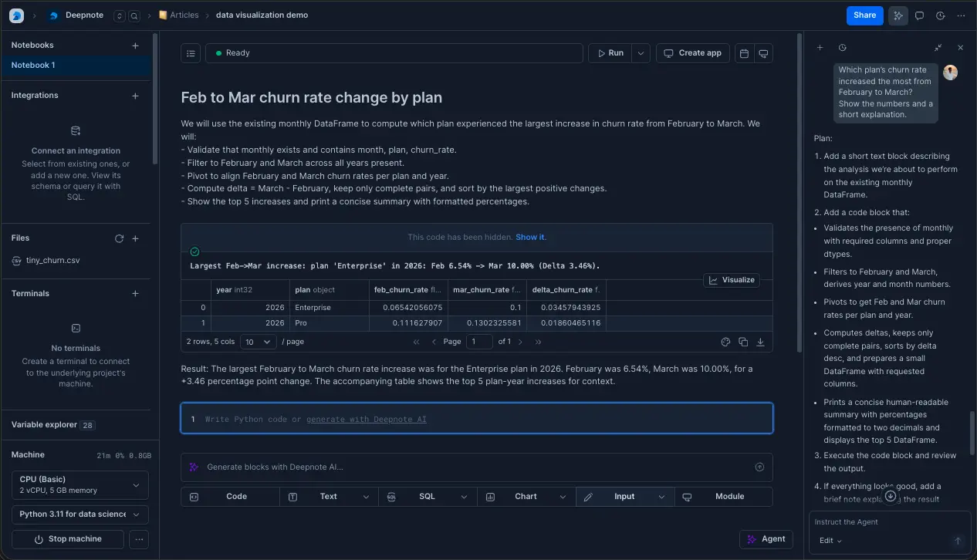Download the table output as file

coord(760,342)
